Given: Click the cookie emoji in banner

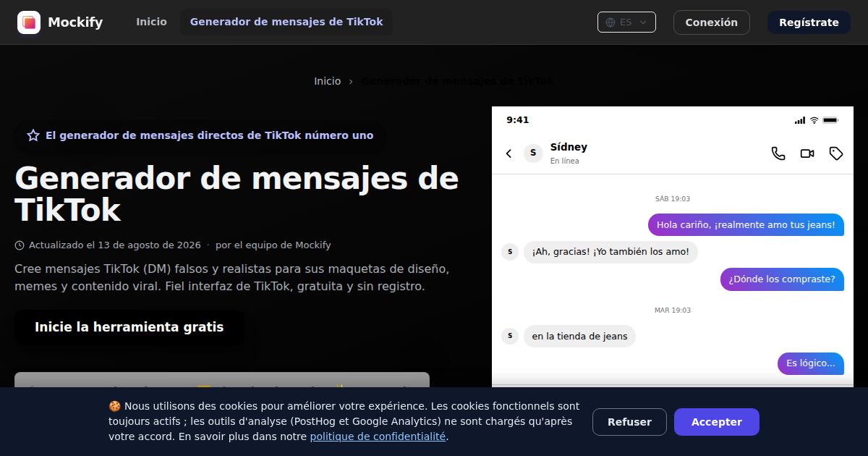Looking at the screenshot, I should coord(114,406).
